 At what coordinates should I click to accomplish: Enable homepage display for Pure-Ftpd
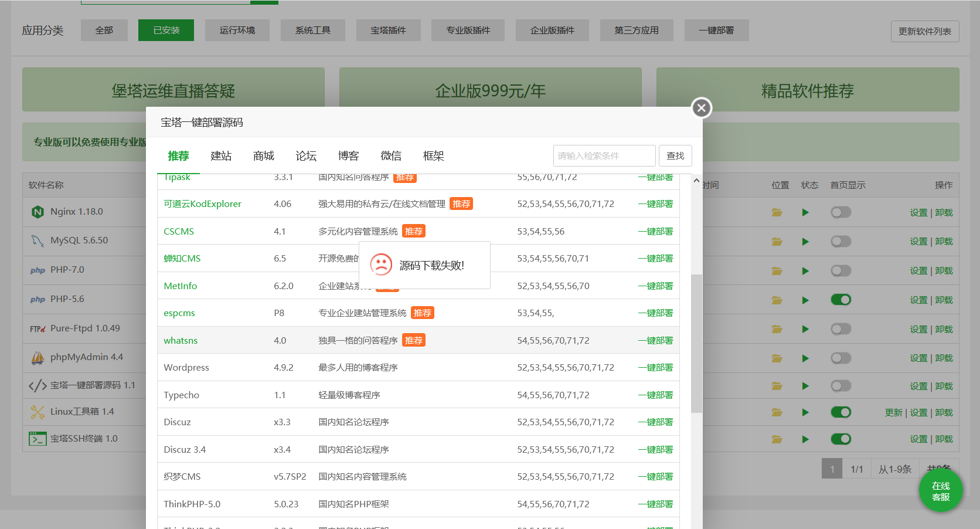pos(841,329)
